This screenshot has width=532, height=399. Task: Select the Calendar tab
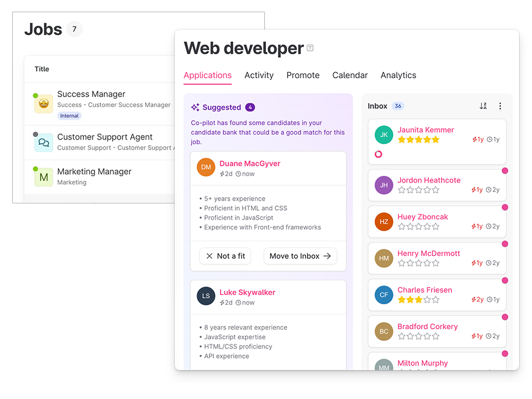point(350,75)
